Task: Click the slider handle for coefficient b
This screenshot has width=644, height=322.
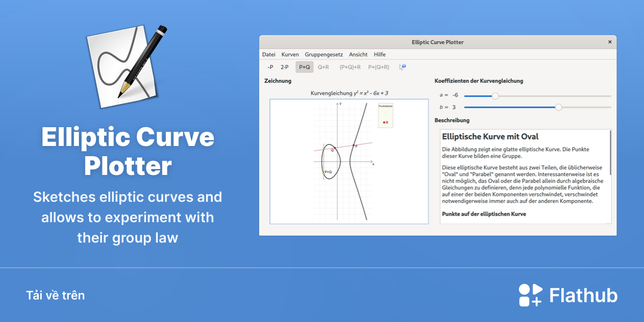Action: 558,107
